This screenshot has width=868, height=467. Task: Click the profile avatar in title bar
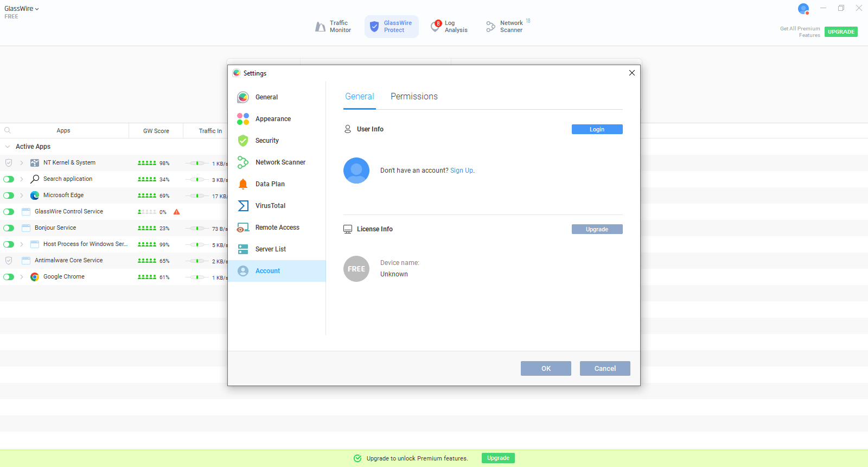tap(803, 9)
